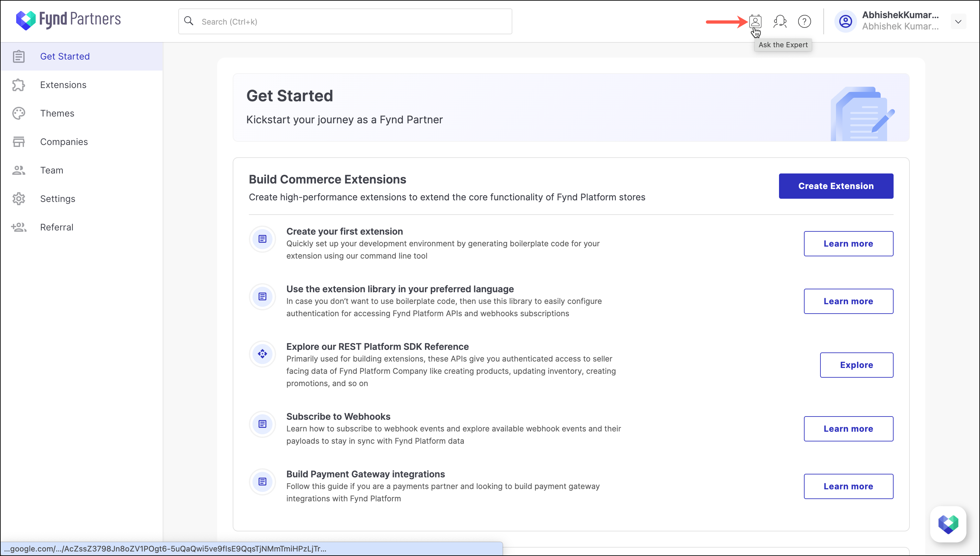Click Use the extension library title

click(x=400, y=289)
